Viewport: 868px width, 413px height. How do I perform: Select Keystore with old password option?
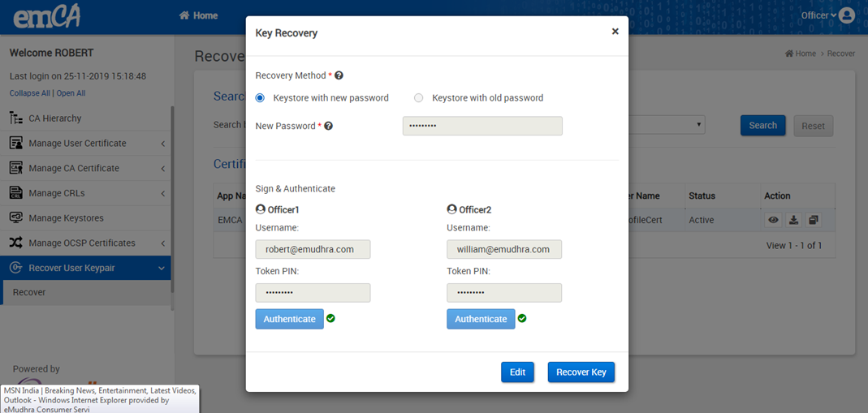[419, 98]
